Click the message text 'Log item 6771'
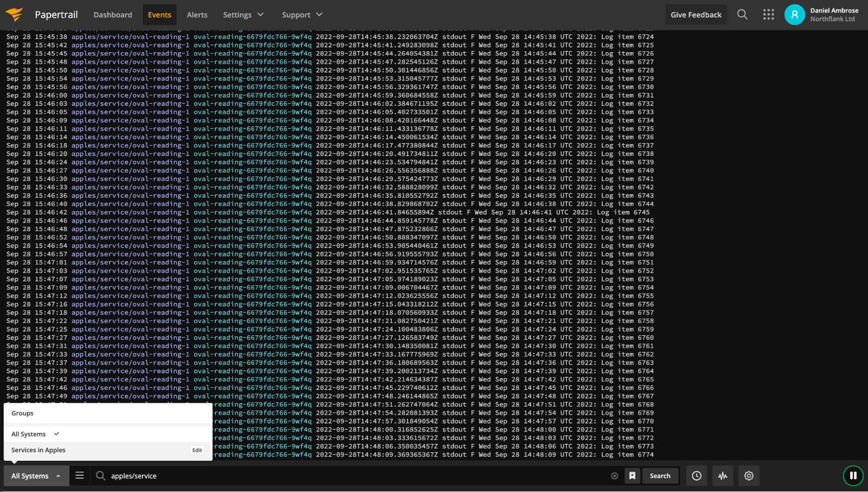This screenshot has width=868, height=492. (627, 430)
